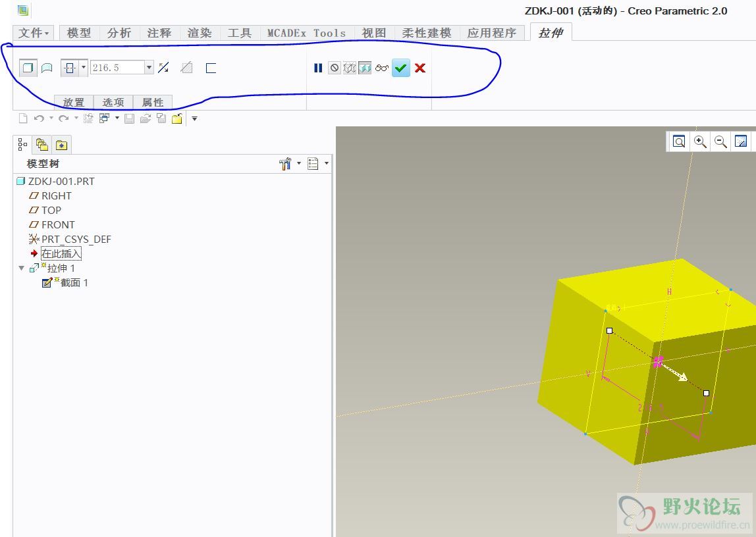
Task: Switch to the 模型 ribbon tab
Action: (79, 33)
